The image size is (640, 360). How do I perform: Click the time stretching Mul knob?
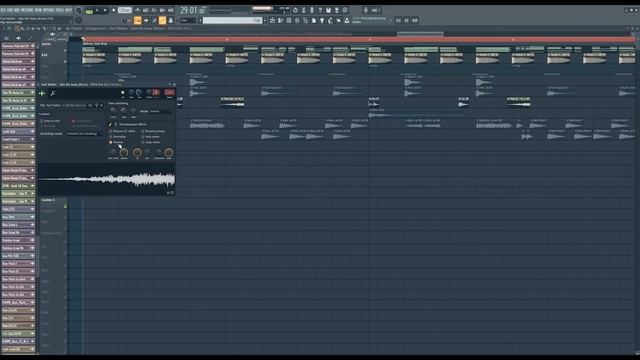point(123,110)
